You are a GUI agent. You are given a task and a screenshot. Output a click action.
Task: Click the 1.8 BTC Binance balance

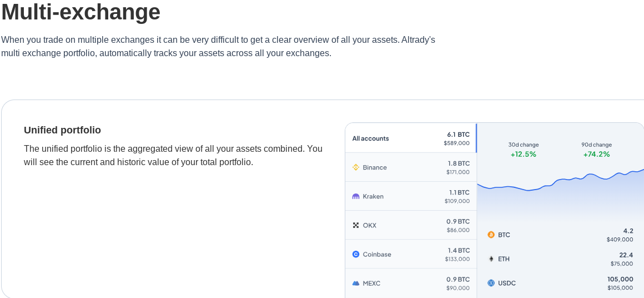coord(459,163)
